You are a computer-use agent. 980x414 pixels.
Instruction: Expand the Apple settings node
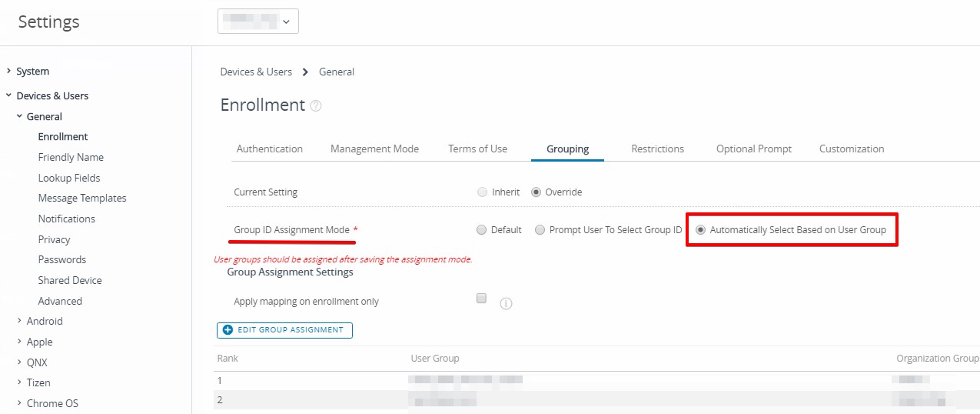(x=19, y=342)
